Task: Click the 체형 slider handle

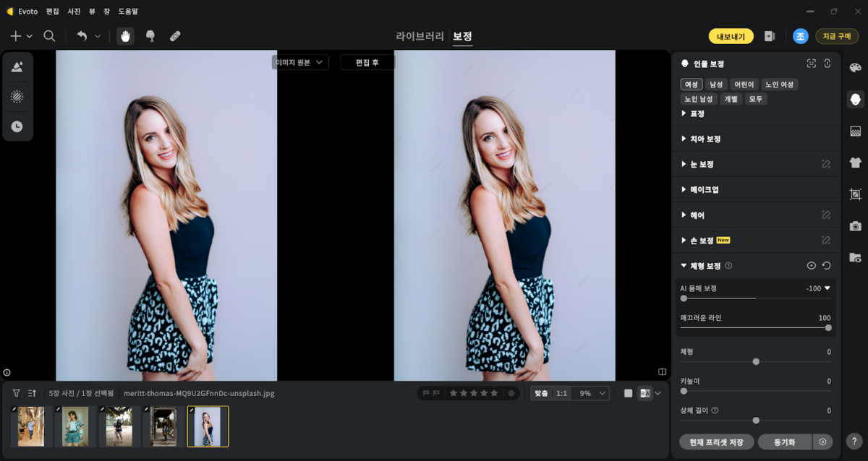Action: coord(756,361)
